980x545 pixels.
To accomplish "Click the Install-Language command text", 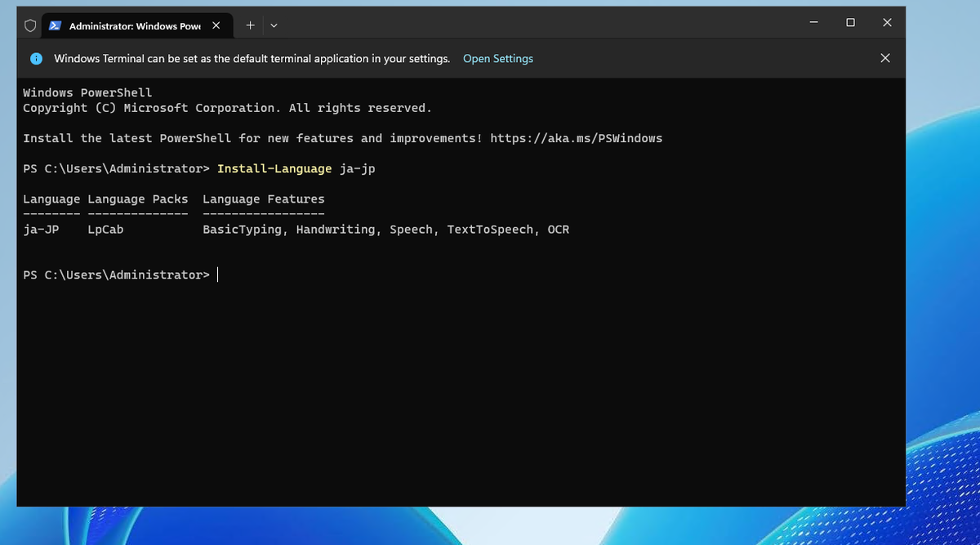I will 274,168.
